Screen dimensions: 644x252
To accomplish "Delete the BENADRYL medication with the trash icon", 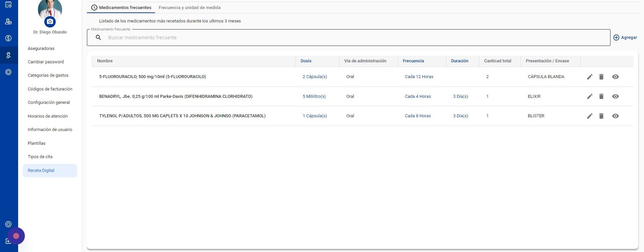I will point(601,97).
